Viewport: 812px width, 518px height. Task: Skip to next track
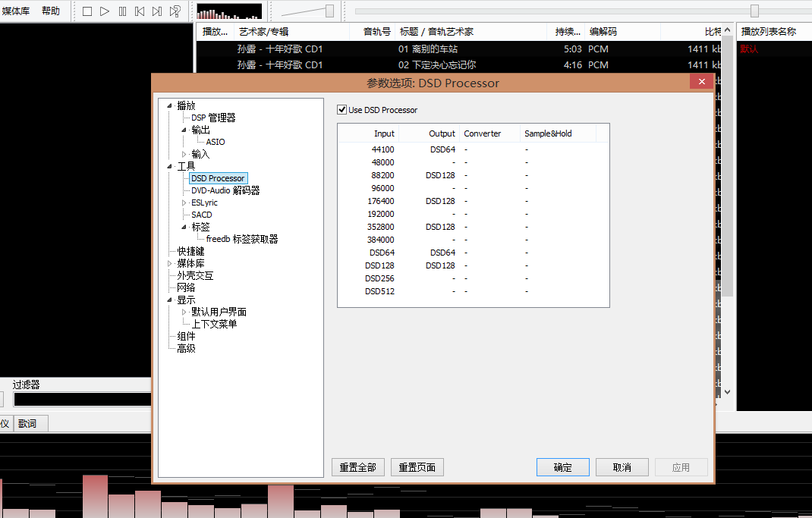157,11
